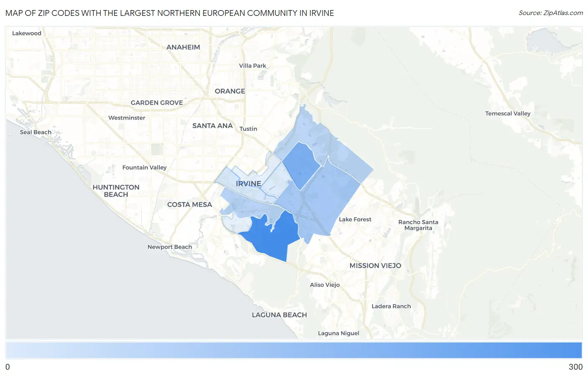Click the GARDEN GROVE label
588x376 pixels.
point(157,102)
